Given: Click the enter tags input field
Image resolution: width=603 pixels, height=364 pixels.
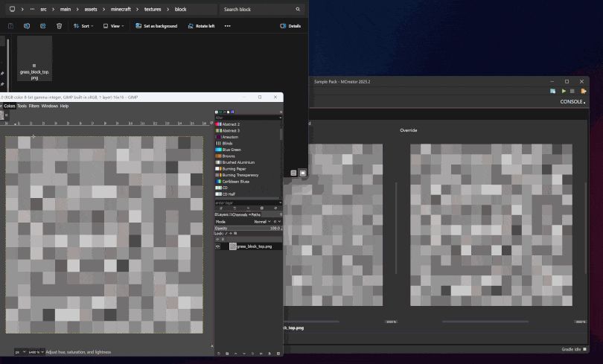Looking at the screenshot, I should pos(246,202).
